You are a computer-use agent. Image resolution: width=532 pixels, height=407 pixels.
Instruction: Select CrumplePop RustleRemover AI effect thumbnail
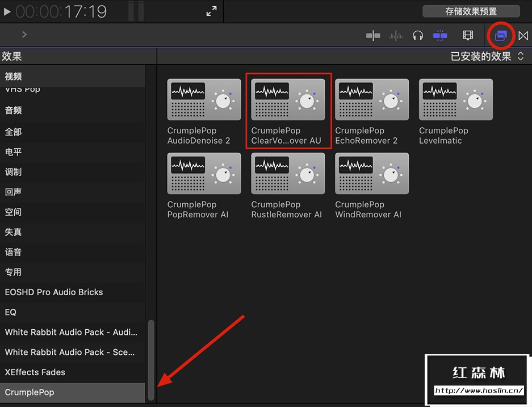tap(288, 173)
